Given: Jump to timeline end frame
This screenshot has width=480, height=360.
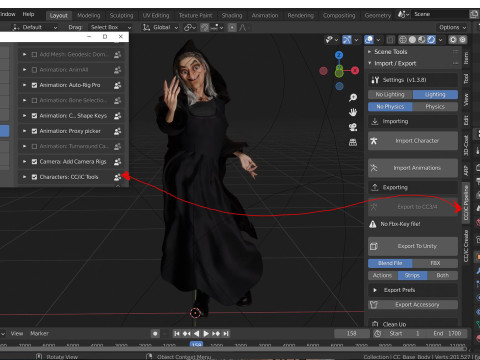Looking at the screenshot, I should point(226,333).
